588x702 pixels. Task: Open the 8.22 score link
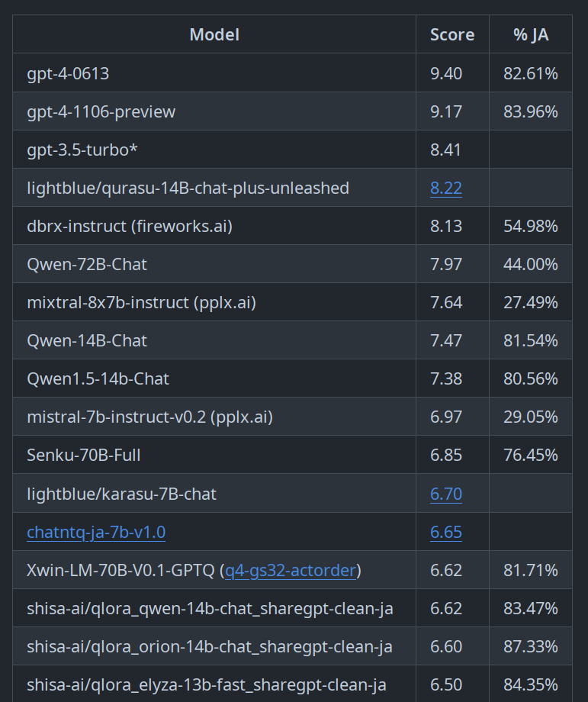tap(446, 188)
